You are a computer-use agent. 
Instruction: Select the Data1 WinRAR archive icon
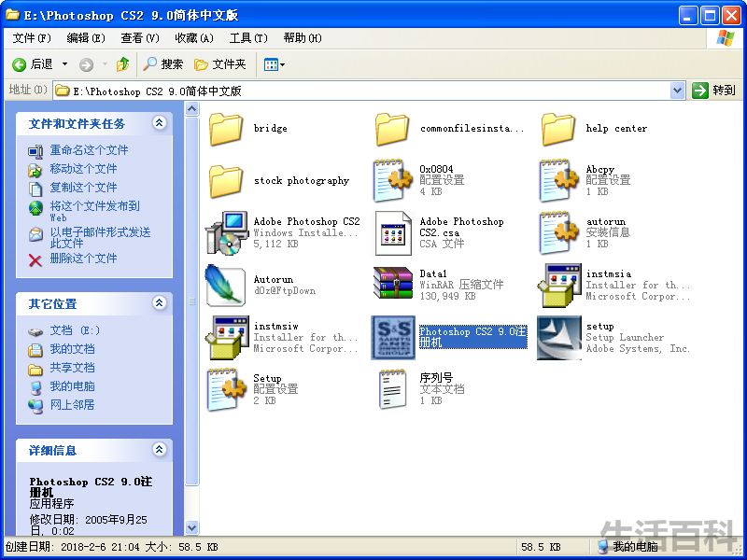[393, 283]
